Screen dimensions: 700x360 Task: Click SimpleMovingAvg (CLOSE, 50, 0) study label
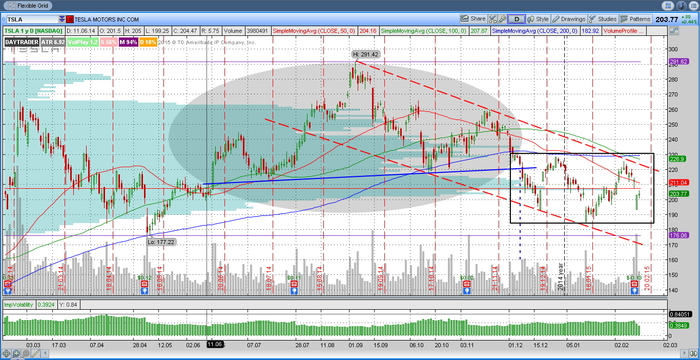314,31
